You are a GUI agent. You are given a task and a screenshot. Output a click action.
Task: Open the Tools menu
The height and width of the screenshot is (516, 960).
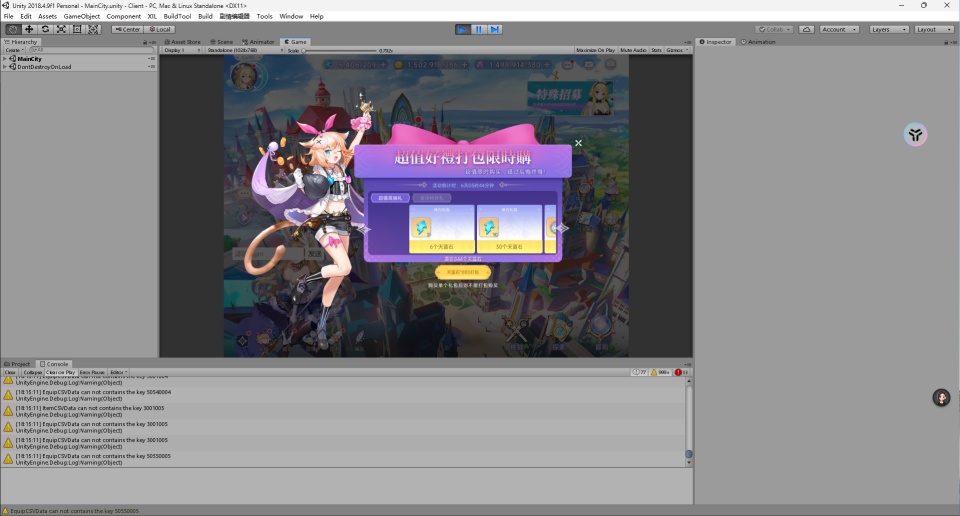[x=264, y=17]
